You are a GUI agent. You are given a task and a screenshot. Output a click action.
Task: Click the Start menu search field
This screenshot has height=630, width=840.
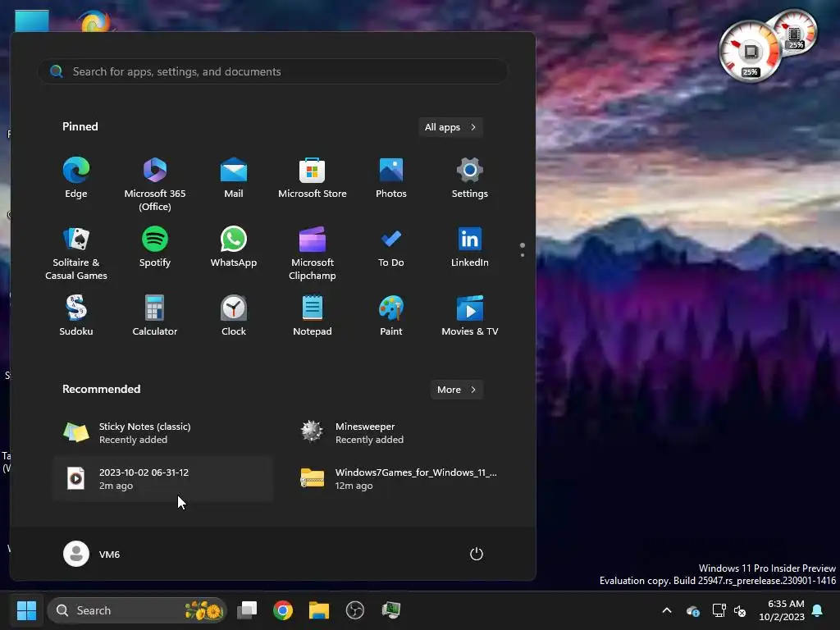point(272,71)
